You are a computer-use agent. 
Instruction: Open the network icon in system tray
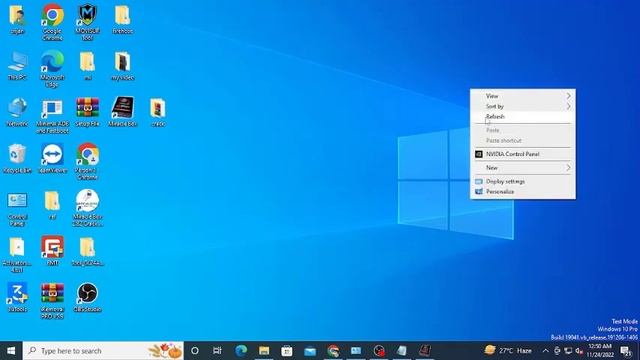tap(568, 351)
